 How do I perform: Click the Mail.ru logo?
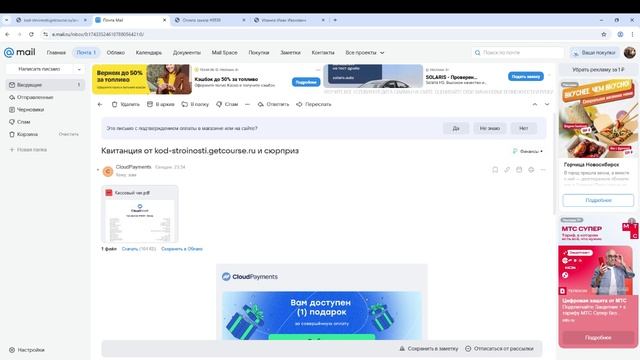tap(19, 52)
